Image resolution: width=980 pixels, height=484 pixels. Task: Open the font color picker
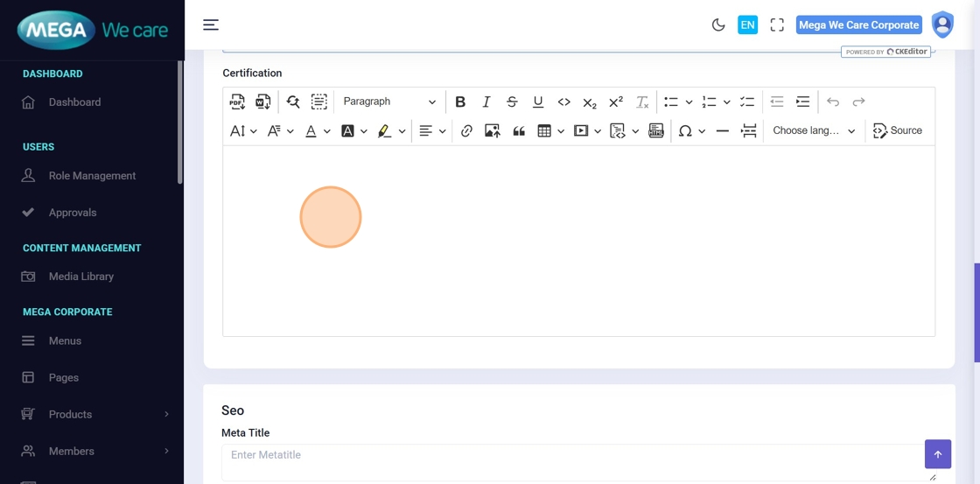(311, 130)
